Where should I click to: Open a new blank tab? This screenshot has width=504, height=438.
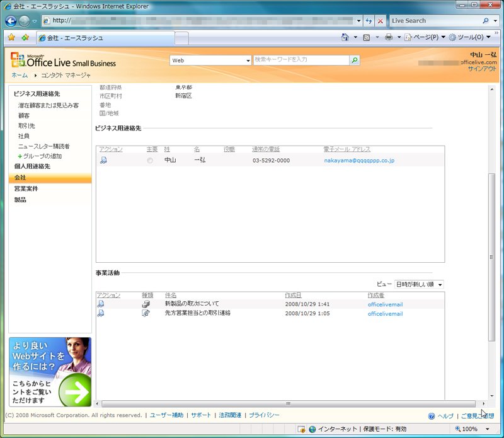[181, 38]
